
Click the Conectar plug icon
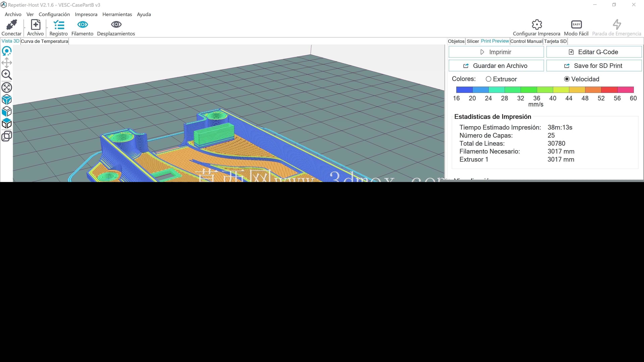[x=12, y=24]
